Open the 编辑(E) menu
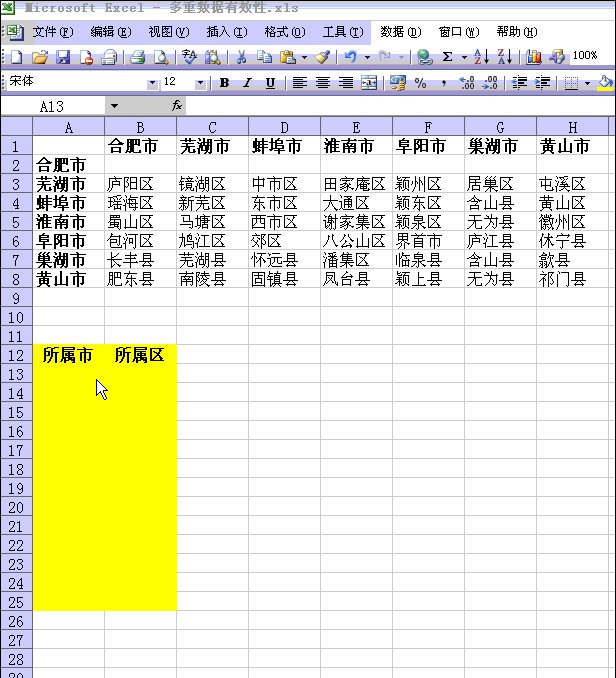This screenshot has height=678, width=616. (111, 32)
